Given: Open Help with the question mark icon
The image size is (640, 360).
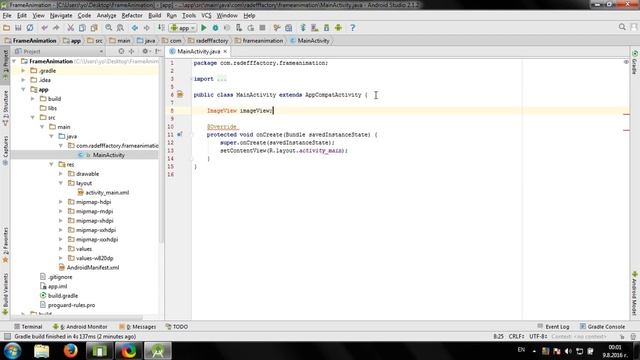Looking at the screenshot, I should 353,28.
